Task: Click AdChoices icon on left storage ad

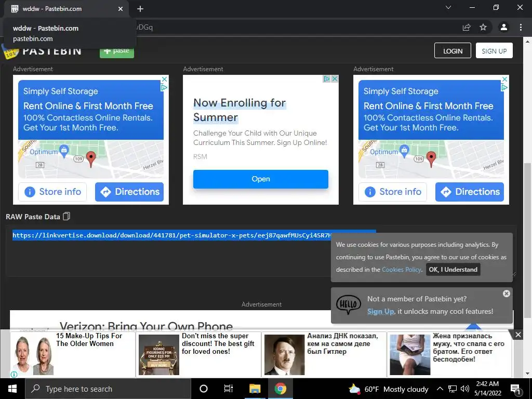Action: tap(164, 87)
